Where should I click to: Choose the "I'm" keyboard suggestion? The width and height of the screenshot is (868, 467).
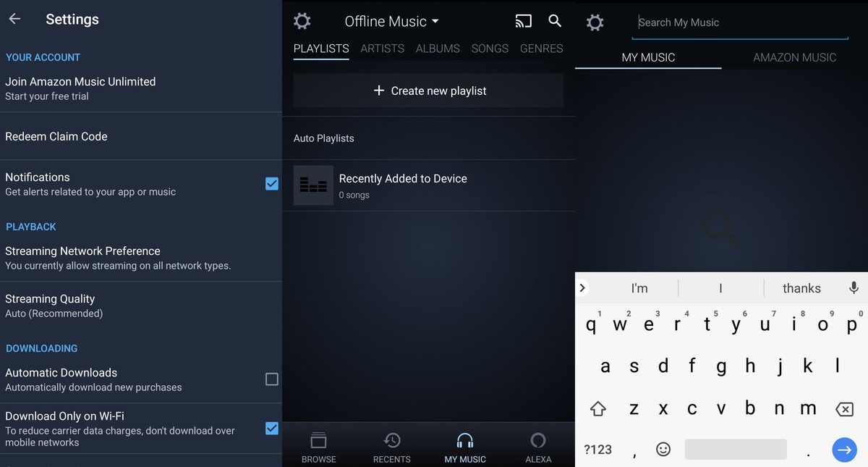coord(639,288)
